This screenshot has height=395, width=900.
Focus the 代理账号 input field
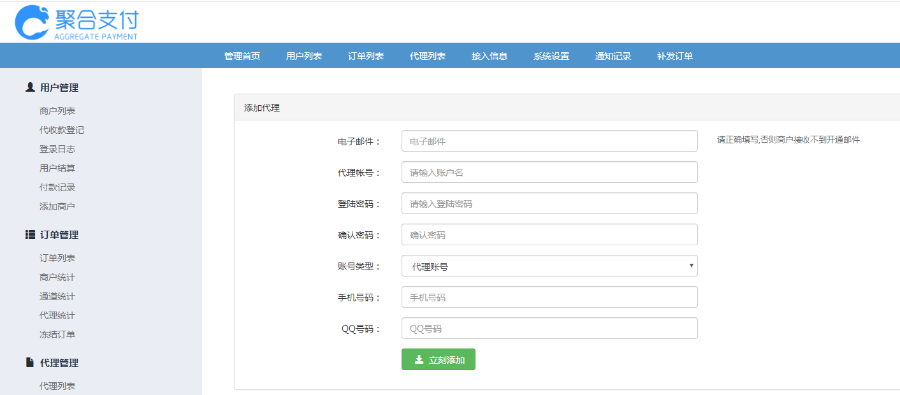(549, 172)
